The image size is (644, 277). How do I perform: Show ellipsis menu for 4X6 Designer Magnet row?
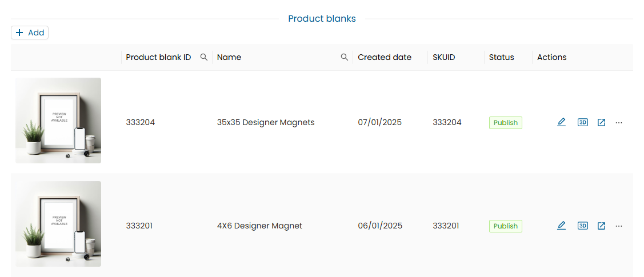click(x=619, y=226)
